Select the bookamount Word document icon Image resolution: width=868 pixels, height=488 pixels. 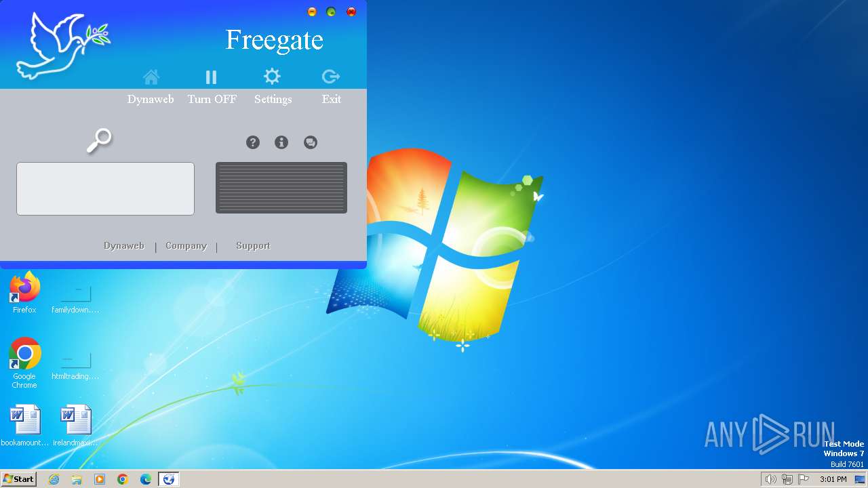25,426
